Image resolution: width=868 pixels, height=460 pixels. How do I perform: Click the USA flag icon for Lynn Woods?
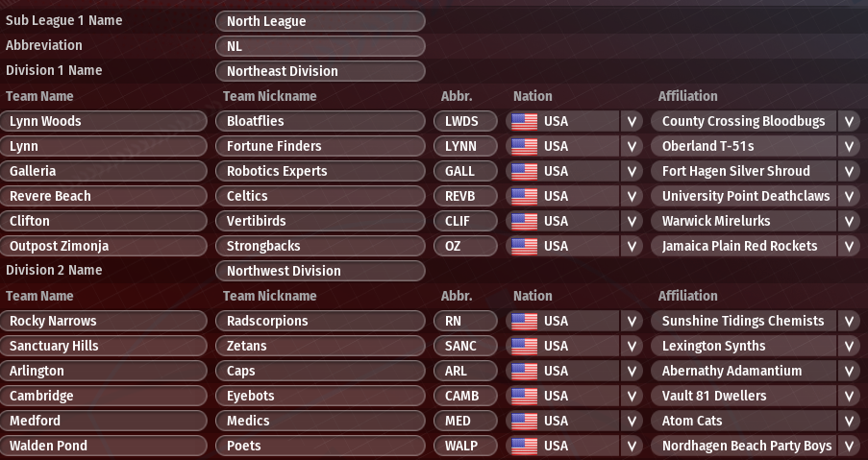524,121
